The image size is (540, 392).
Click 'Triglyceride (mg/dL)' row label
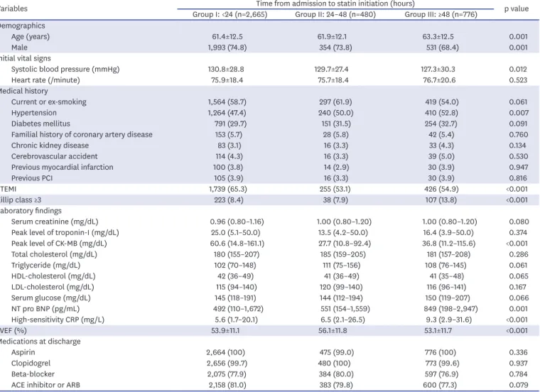pyautogui.click(x=45, y=266)
